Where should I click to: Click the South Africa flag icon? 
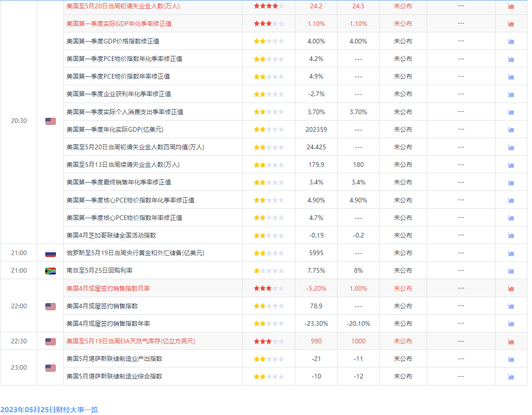coord(50,271)
